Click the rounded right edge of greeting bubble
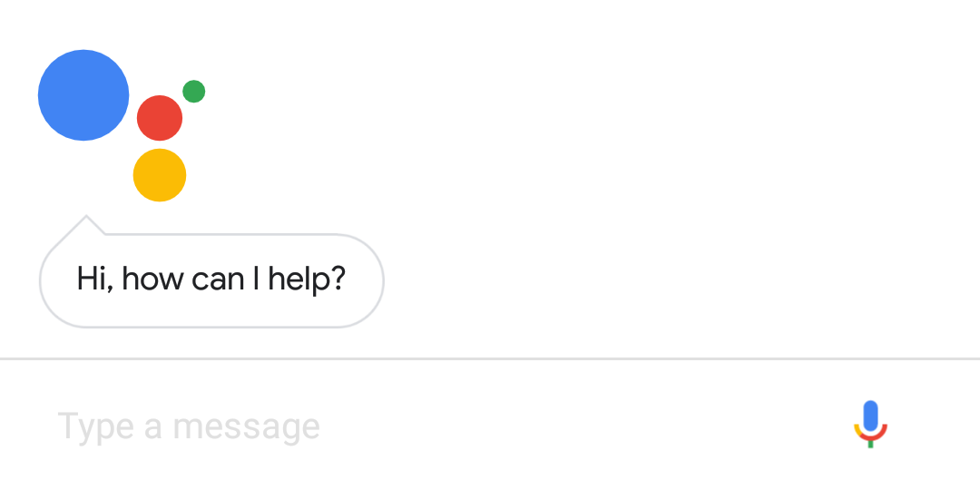Image resolution: width=980 pixels, height=490 pixels. [x=381, y=280]
